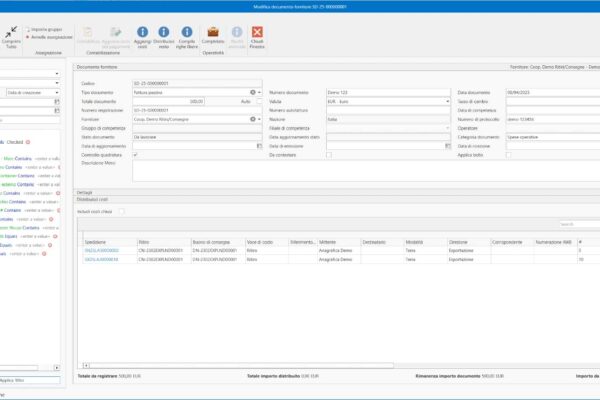Click the Comprimi Tutto collapse icon

pyautogui.click(x=11, y=32)
